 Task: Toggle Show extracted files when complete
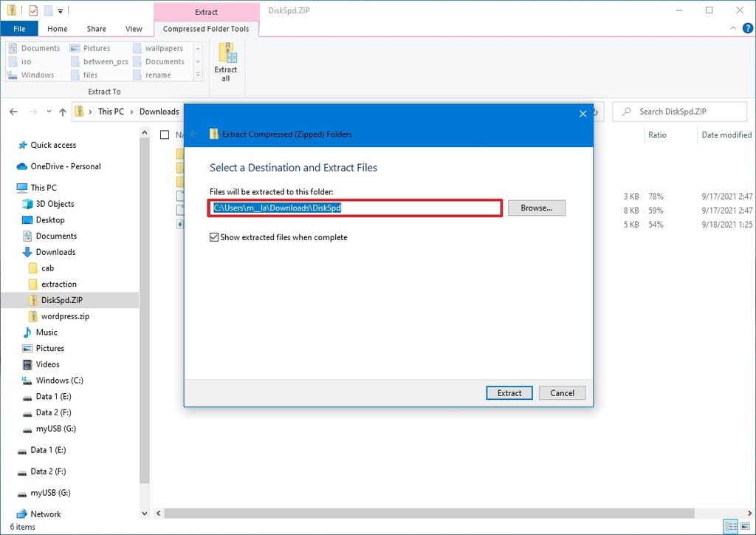214,236
